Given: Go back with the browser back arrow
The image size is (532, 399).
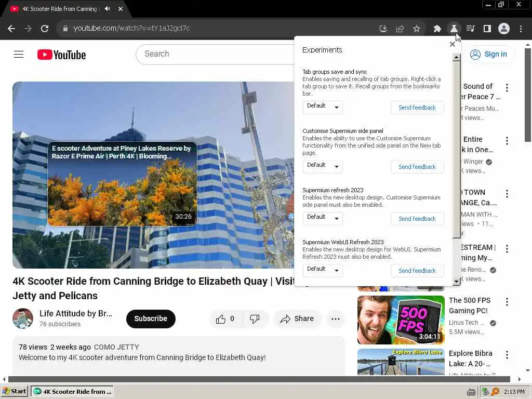Looking at the screenshot, I should (11, 29).
